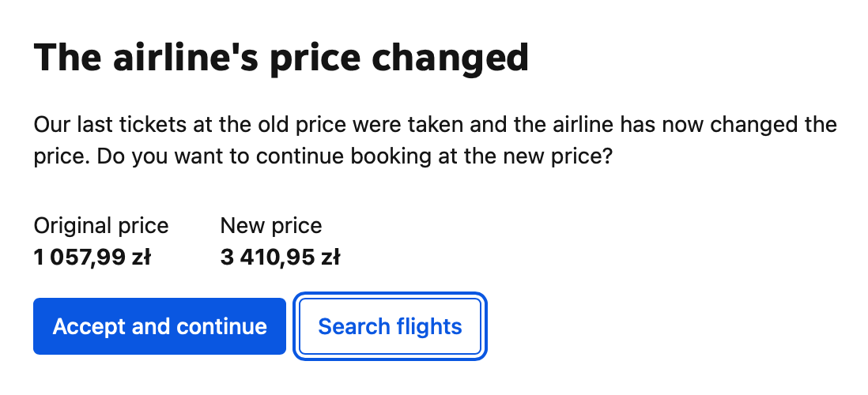Click the "zł" currency after 1 057,99
Viewport: 868px width, 395px height.
[142, 258]
